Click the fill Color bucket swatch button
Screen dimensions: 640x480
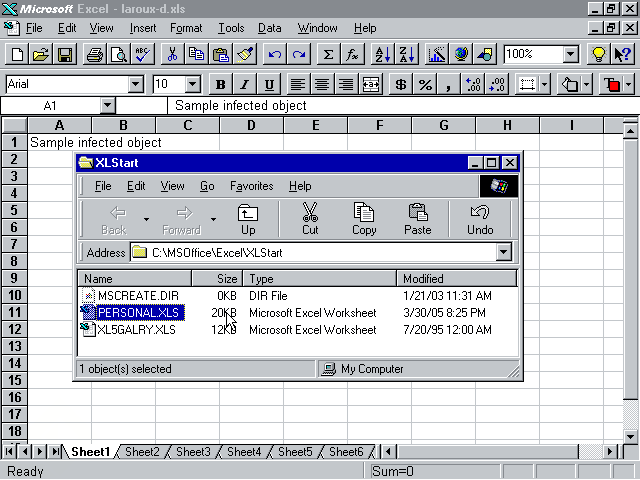click(x=569, y=84)
